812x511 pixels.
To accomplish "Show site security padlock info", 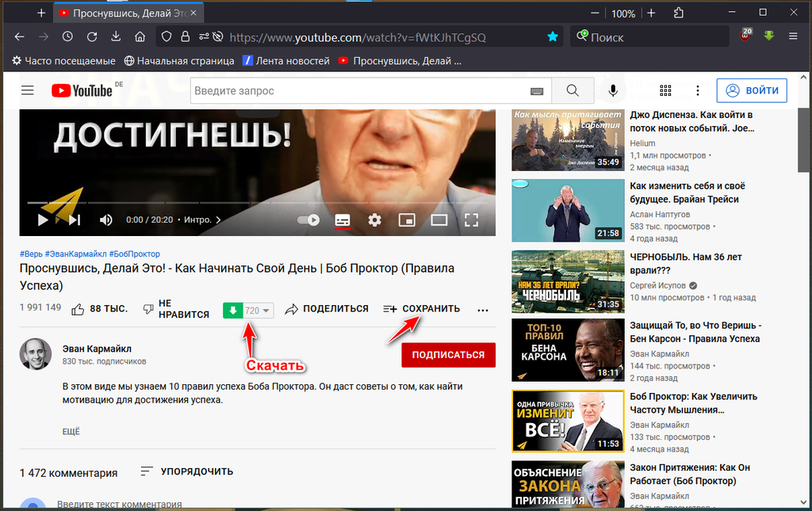I will click(x=185, y=36).
